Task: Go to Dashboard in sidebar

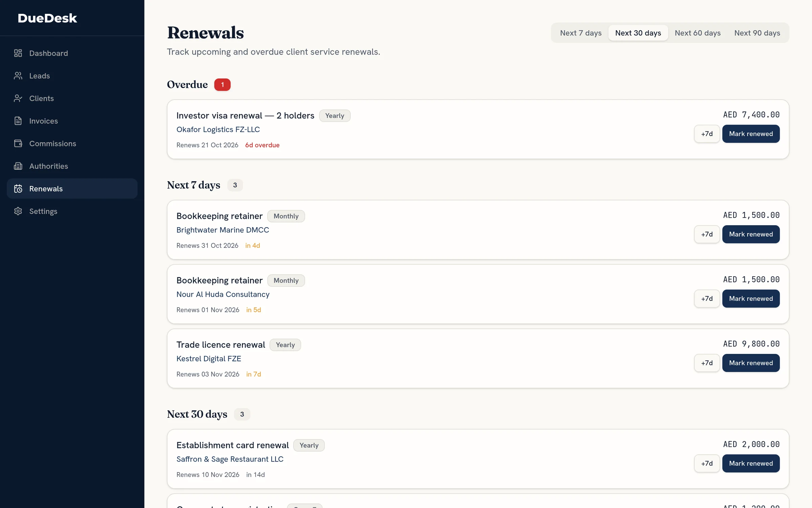Action: point(72,53)
